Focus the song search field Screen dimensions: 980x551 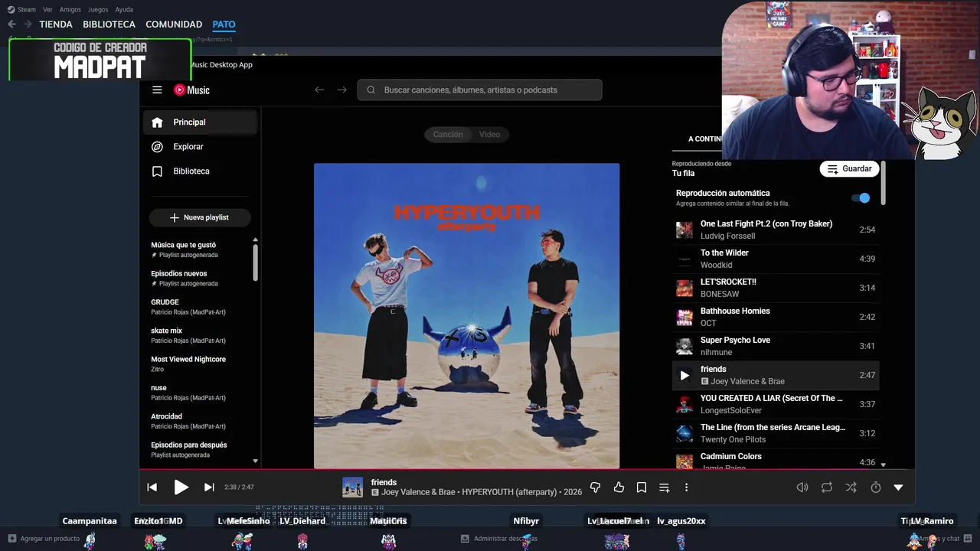(x=479, y=90)
